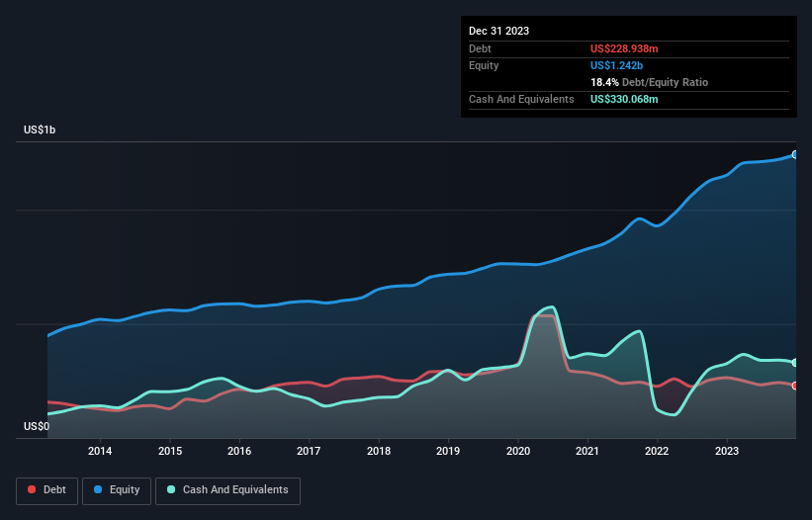Toggle Cash And Equivalents legend button

[x=227, y=490]
